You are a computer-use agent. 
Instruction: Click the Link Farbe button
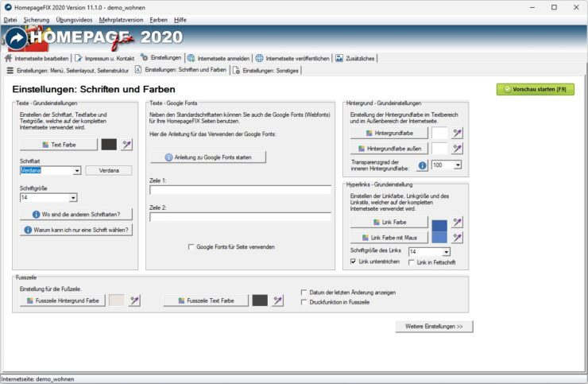point(389,223)
